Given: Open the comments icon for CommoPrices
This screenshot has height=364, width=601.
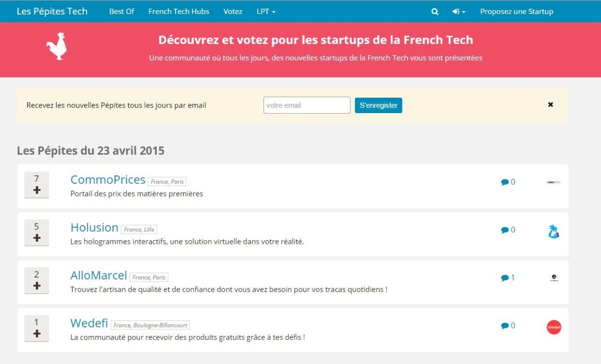Looking at the screenshot, I should click(505, 182).
